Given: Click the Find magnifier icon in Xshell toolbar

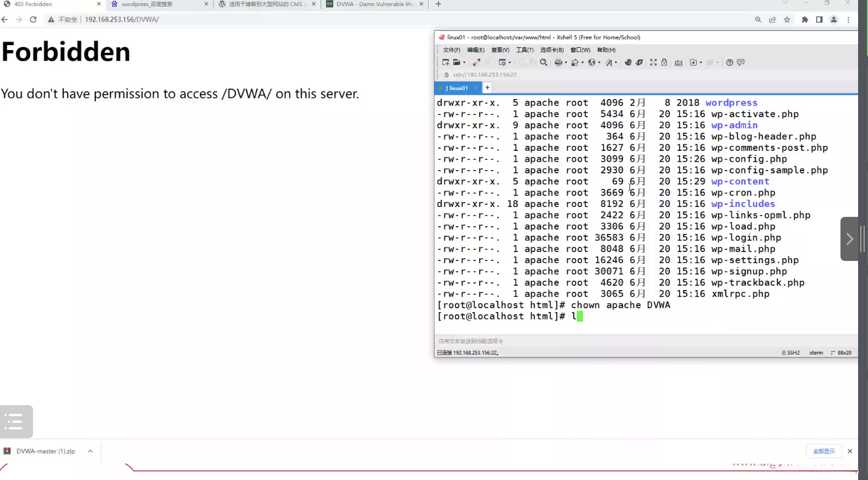Looking at the screenshot, I should (544, 63).
